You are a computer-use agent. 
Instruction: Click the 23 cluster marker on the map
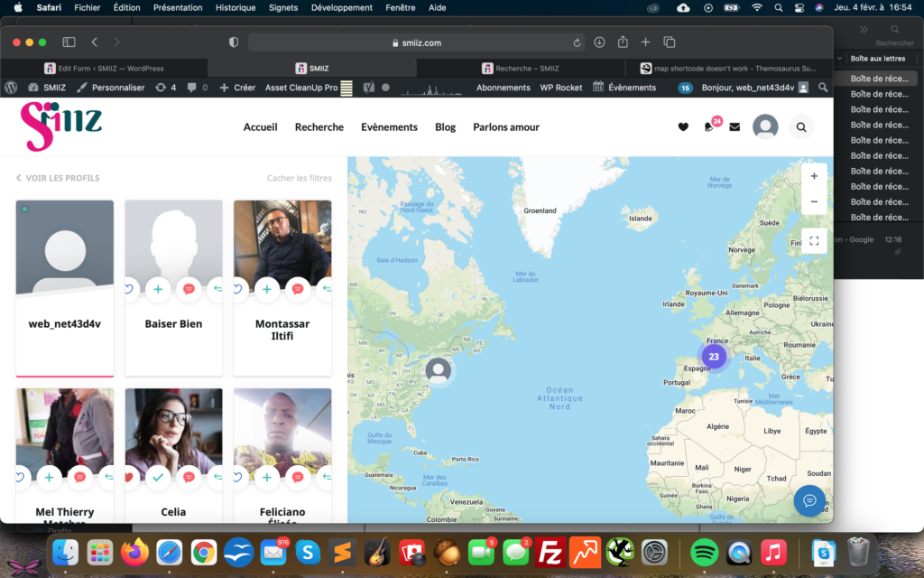(x=714, y=356)
